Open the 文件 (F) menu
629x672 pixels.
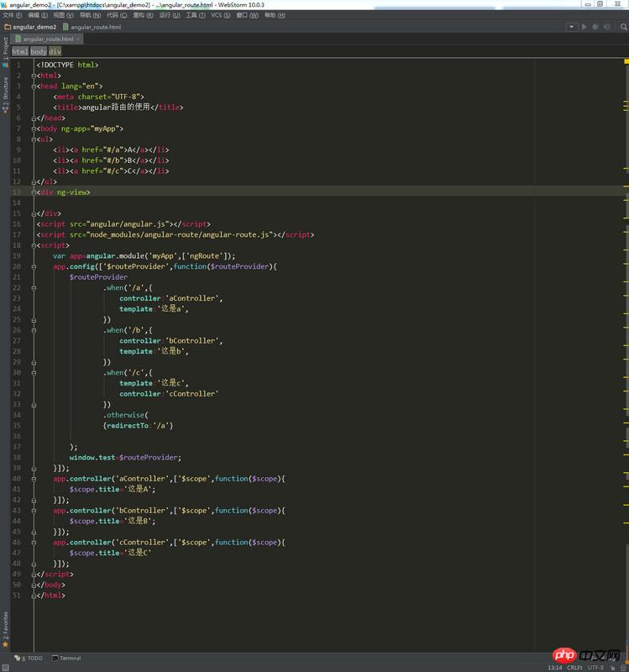click(12, 15)
